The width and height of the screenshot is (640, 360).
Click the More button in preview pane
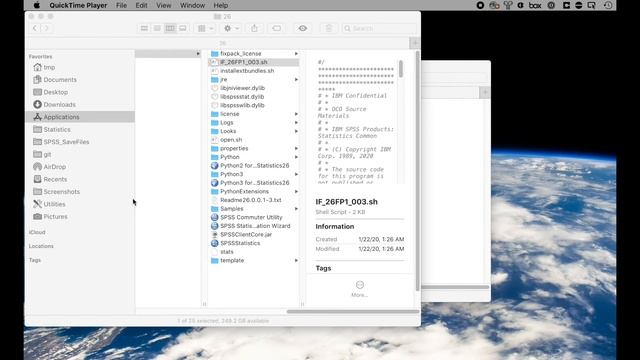360,289
